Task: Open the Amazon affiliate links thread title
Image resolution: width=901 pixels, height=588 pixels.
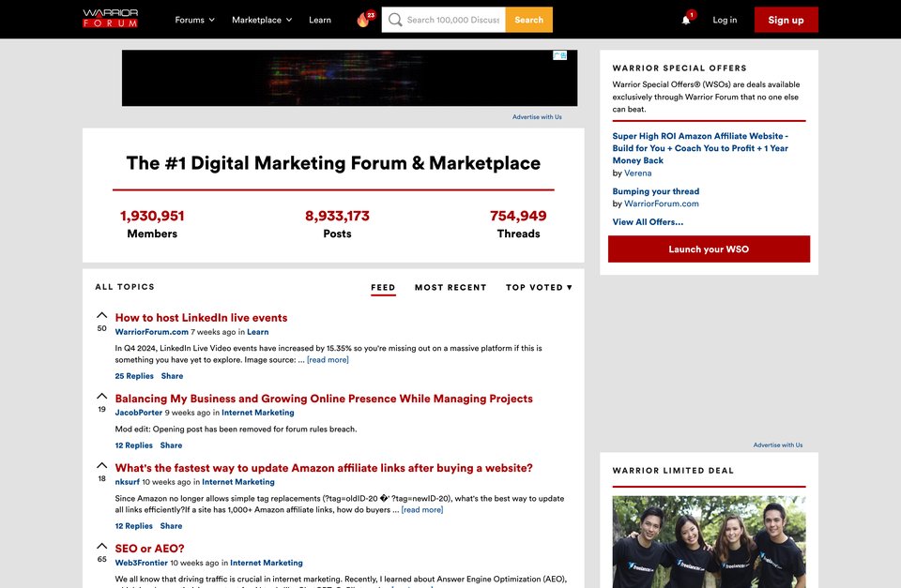Action: (324, 468)
